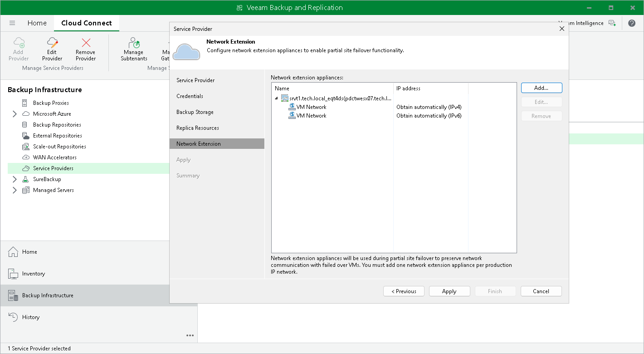Select the Managed Servers icon
Screen dimensions: 644x354
coord(25,190)
